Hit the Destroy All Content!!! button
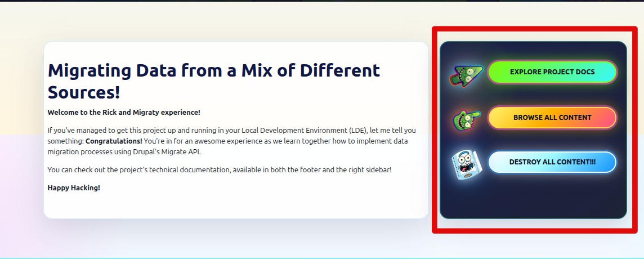Image resolution: width=644 pixels, height=259 pixels. point(552,162)
